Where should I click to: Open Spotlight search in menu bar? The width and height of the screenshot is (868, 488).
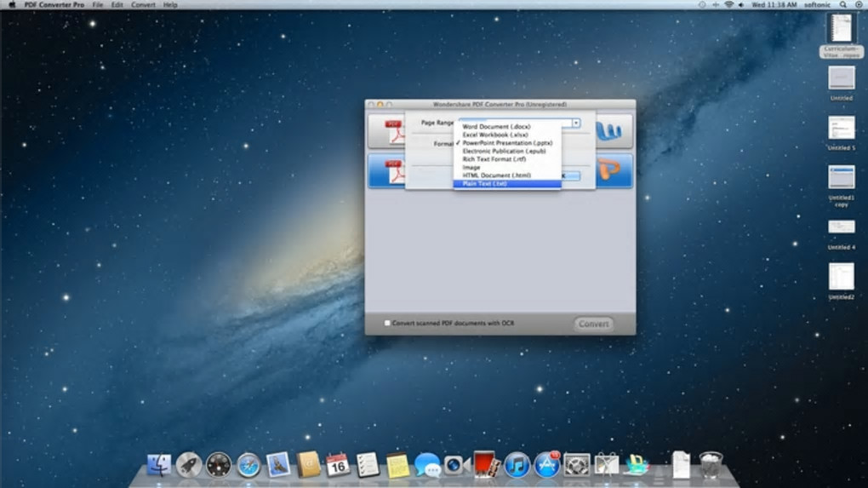(843, 4)
